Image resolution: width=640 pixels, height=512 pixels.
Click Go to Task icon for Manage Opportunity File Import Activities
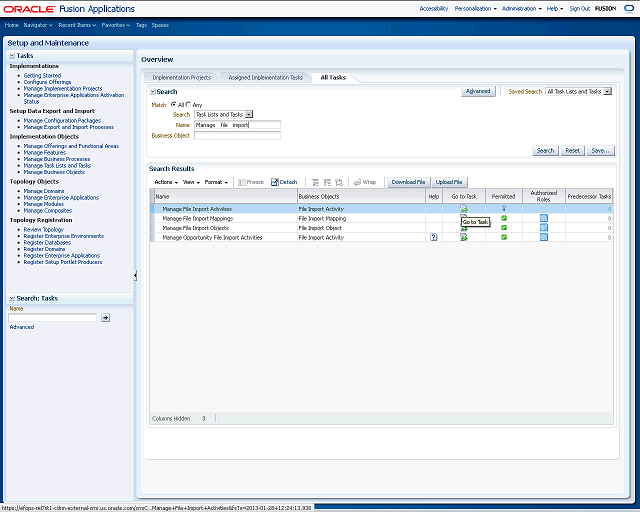pos(464,238)
